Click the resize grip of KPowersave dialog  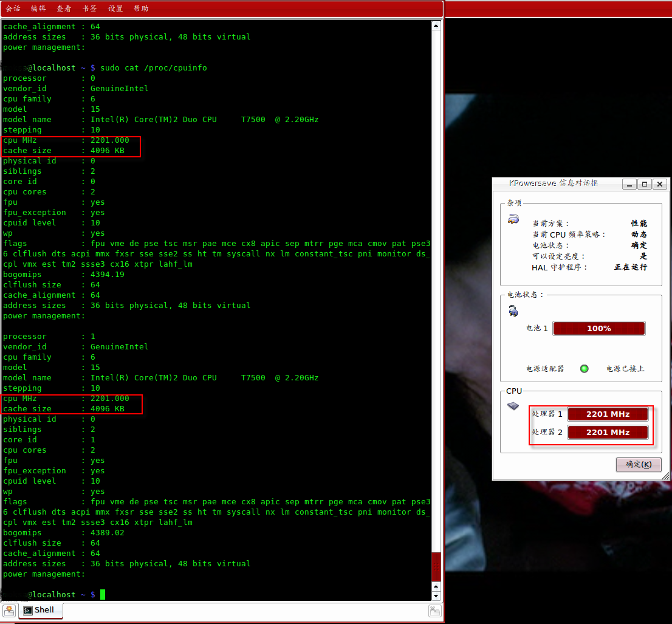(666, 476)
